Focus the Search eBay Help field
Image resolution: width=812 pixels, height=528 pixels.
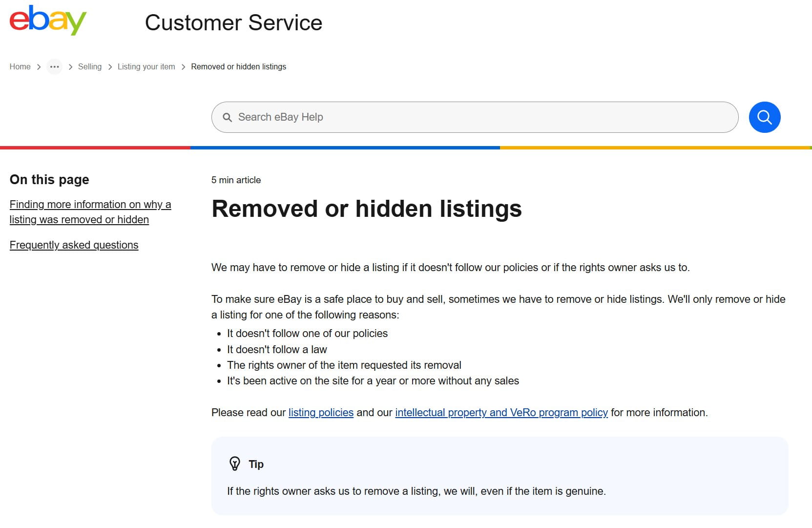click(x=475, y=117)
